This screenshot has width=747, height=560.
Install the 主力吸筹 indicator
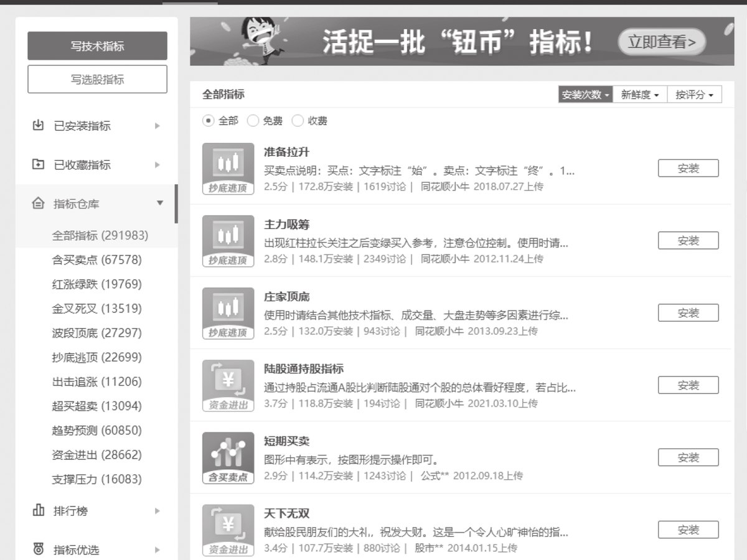click(x=688, y=241)
